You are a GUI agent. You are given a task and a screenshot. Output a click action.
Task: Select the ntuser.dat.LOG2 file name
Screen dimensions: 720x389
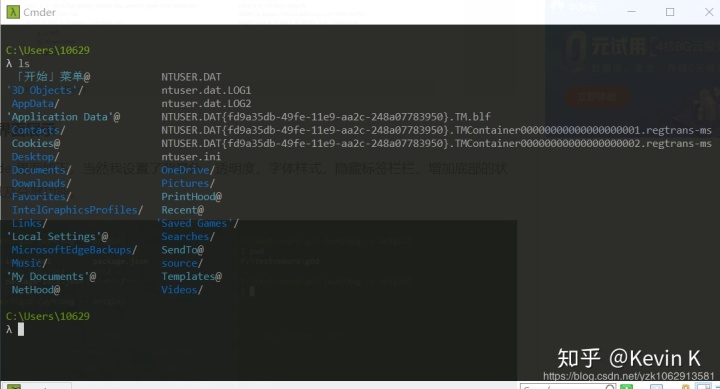206,103
